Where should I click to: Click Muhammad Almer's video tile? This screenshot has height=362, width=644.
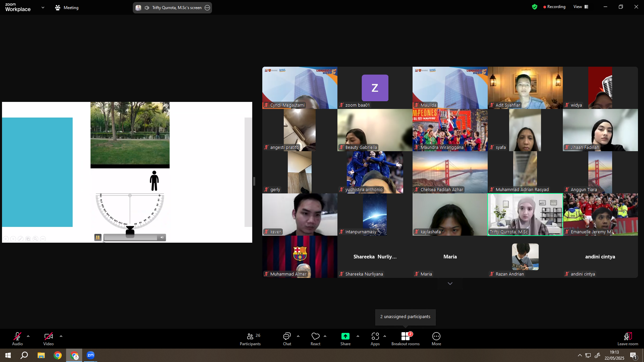coord(300,257)
